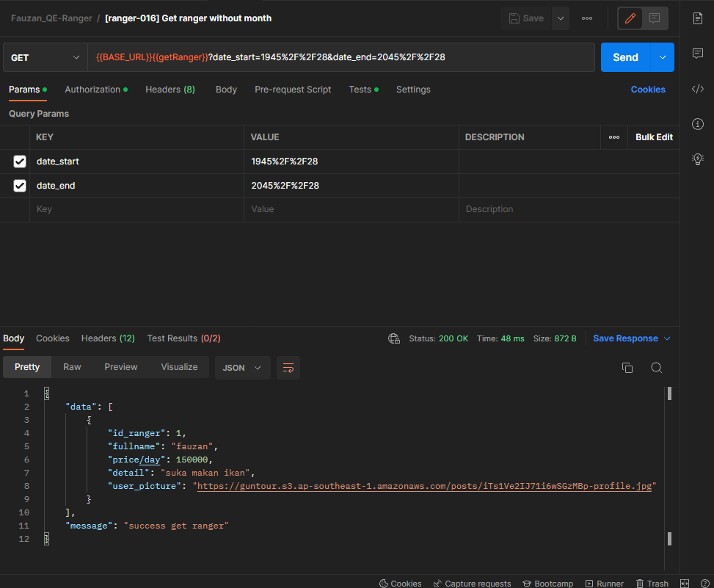Search within the response body
This screenshot has height=588, width=714.
tap(656, 368)
